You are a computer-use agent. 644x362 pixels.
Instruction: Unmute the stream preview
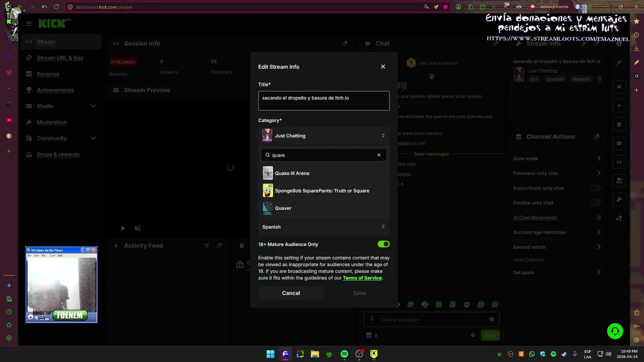[138, 228]
